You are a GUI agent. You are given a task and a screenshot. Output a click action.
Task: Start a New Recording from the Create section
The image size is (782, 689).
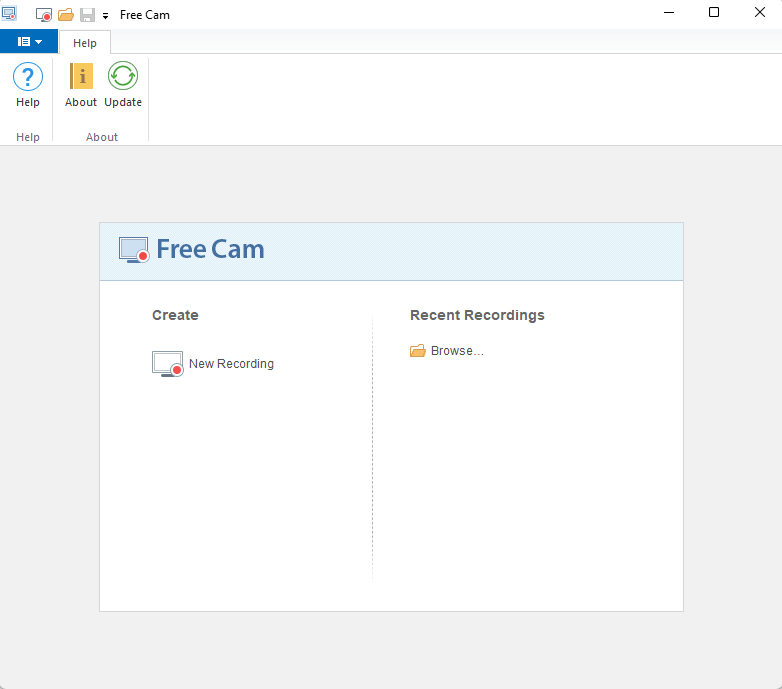[213, 363]
